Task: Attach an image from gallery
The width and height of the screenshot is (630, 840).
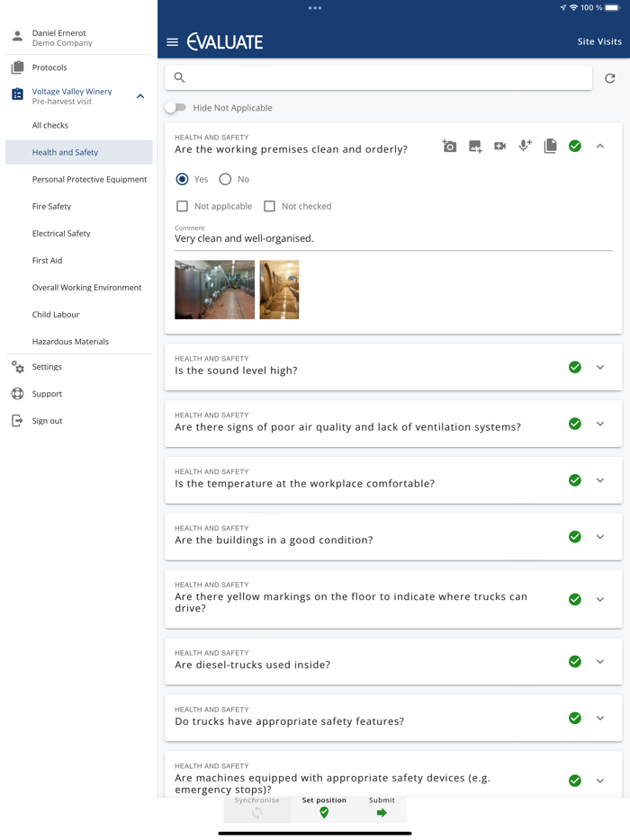Action: (x=474, y=145)
